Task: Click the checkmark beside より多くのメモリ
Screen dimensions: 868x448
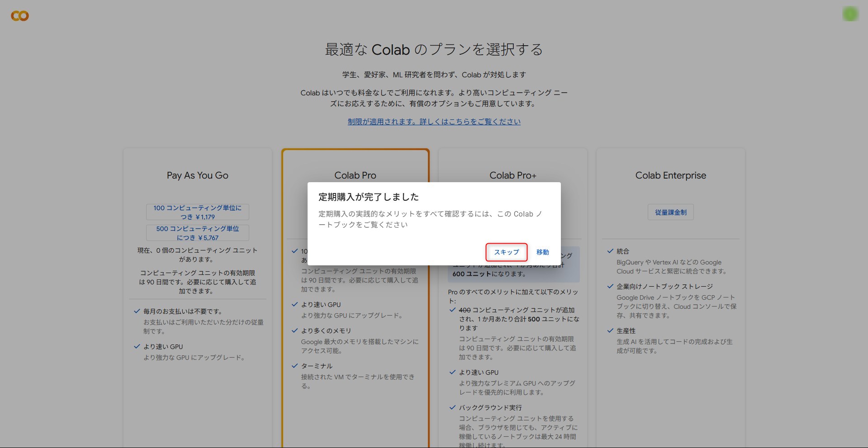Action: click(295, 330)
